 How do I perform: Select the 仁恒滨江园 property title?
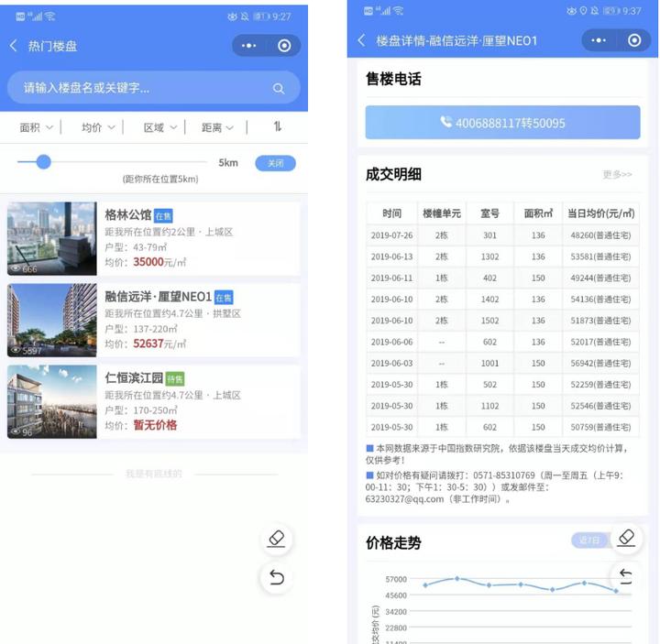[x=134, y=378]
